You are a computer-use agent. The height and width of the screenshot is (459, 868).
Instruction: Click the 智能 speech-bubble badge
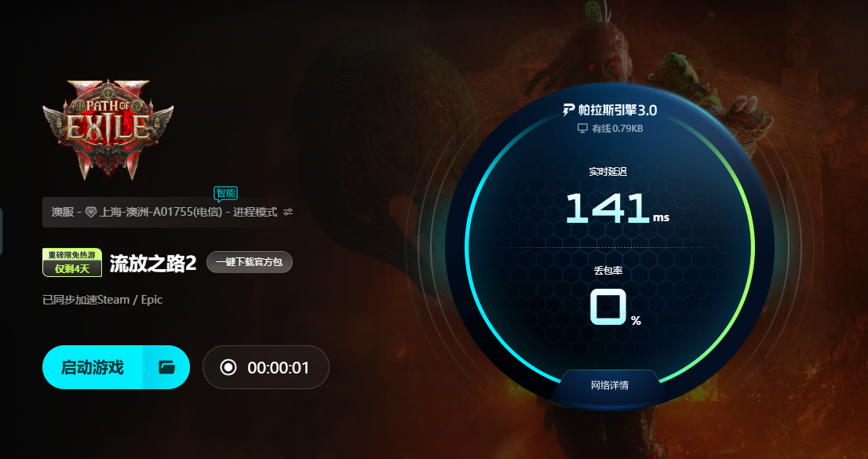coord(225,193)
